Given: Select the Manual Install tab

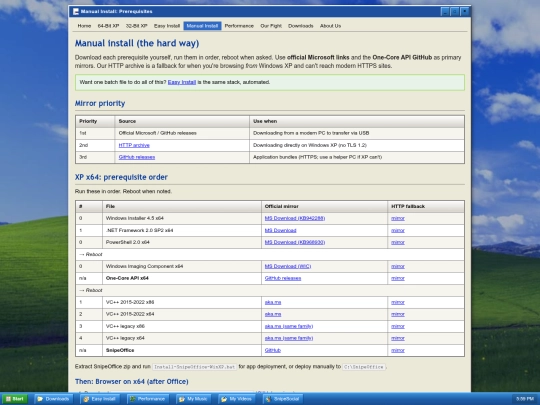Looking at the screenshot, I should coord(202,26).
